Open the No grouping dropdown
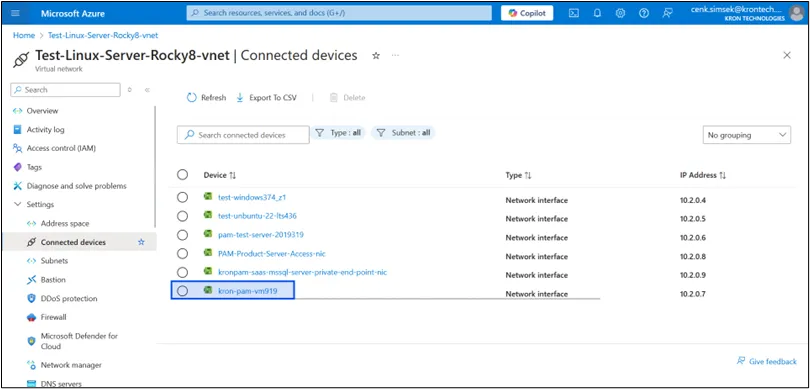The width and height of the screenshot is (810, 389). 746,135
